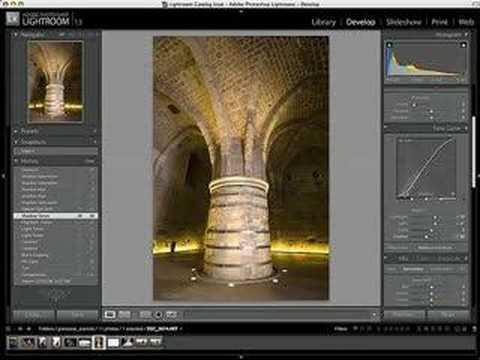The image size is (480, 360).
Task: Click filmstrip go-back arrow icon
Action: (20, 329)
